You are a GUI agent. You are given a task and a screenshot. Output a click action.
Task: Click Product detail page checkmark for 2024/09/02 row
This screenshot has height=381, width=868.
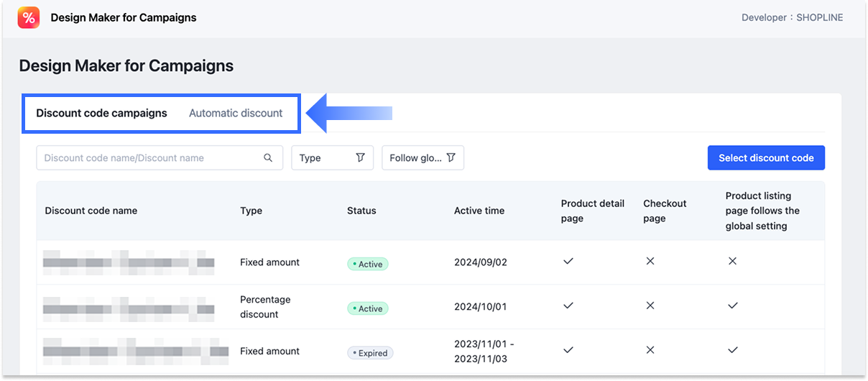(x=568, y=262)
